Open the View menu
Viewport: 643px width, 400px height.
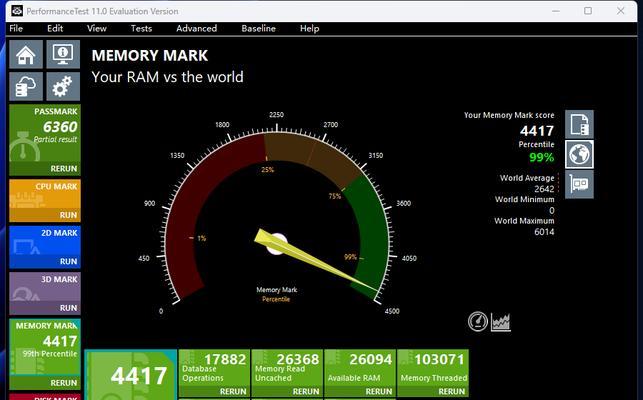pos(97,28)
